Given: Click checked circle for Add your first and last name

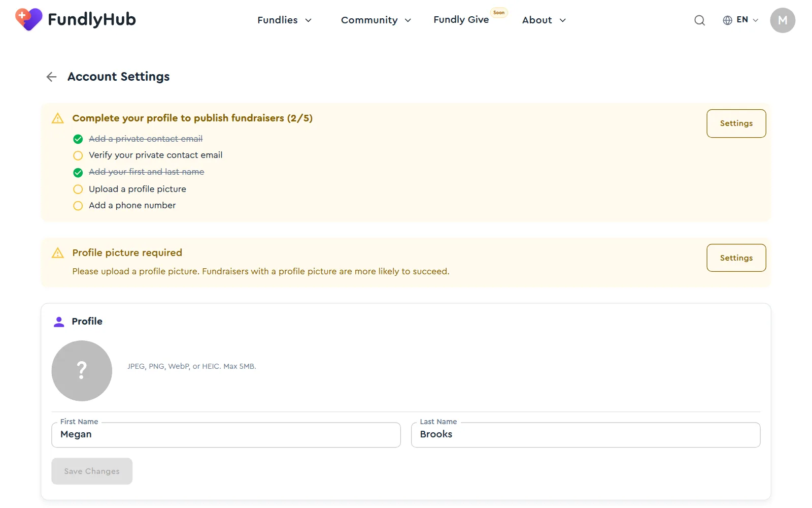Looking at the screenshot, I should (x=78, y=173).
